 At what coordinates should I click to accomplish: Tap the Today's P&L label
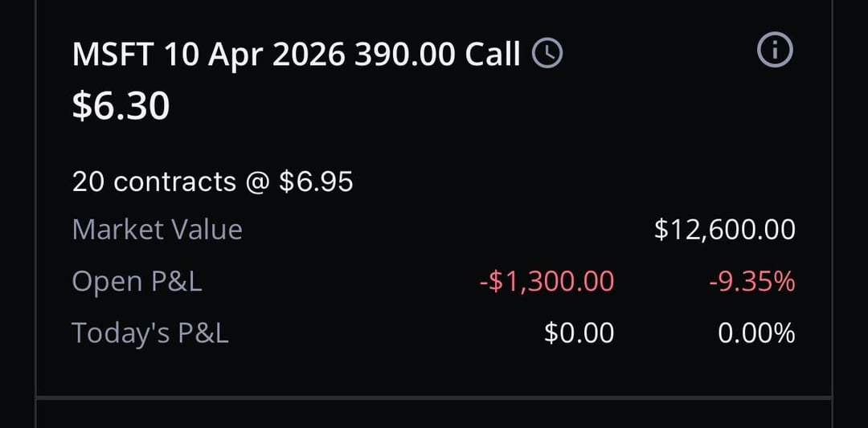tap(150, 332)
